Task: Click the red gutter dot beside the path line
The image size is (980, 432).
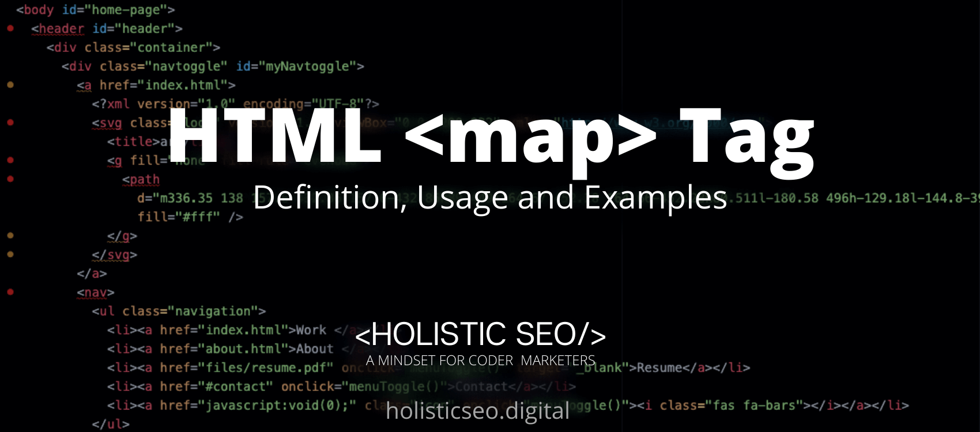Action: 10,179
